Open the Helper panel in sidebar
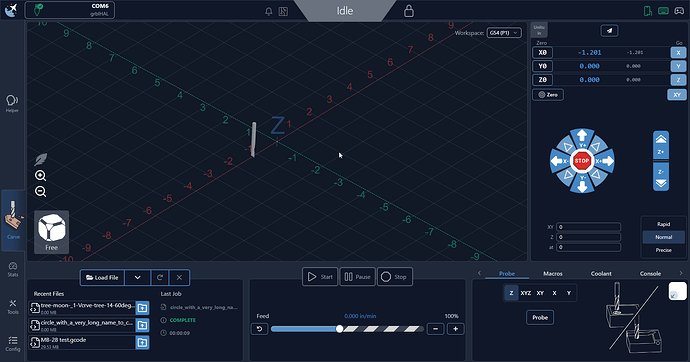The image size is (690, 362). coord(12,103)
